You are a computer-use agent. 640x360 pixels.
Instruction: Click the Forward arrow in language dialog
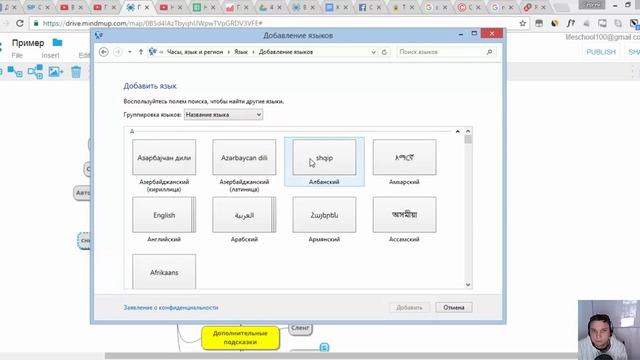(x=118, y=52)
